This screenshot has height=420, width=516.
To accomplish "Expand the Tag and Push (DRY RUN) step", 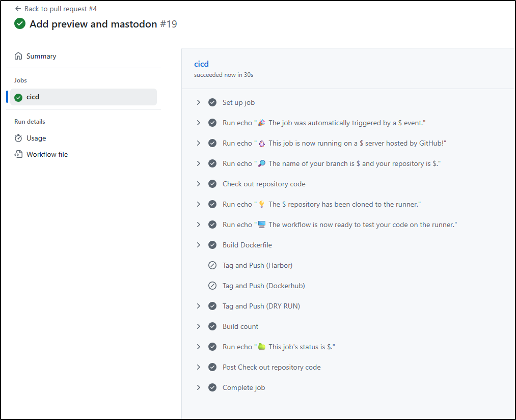I will (x=199, y=306).
